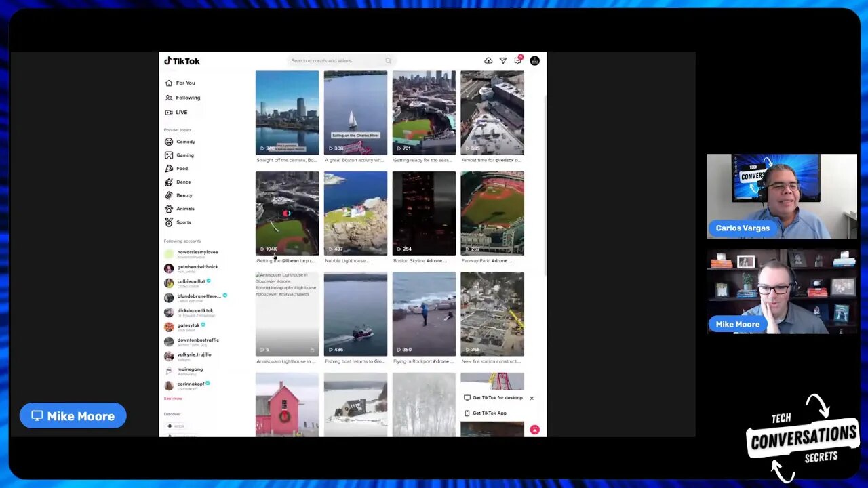
Task: Click Get TikTok App
Action: (486, 413)
